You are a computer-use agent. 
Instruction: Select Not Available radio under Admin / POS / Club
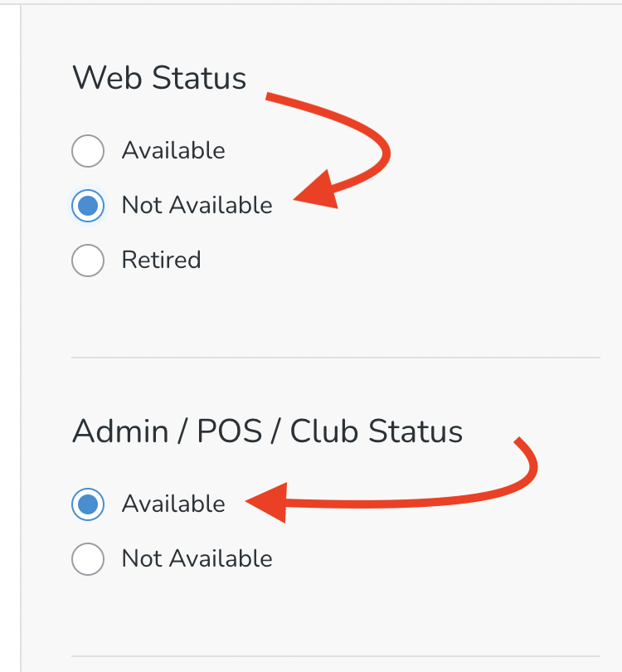pos(88,558)
